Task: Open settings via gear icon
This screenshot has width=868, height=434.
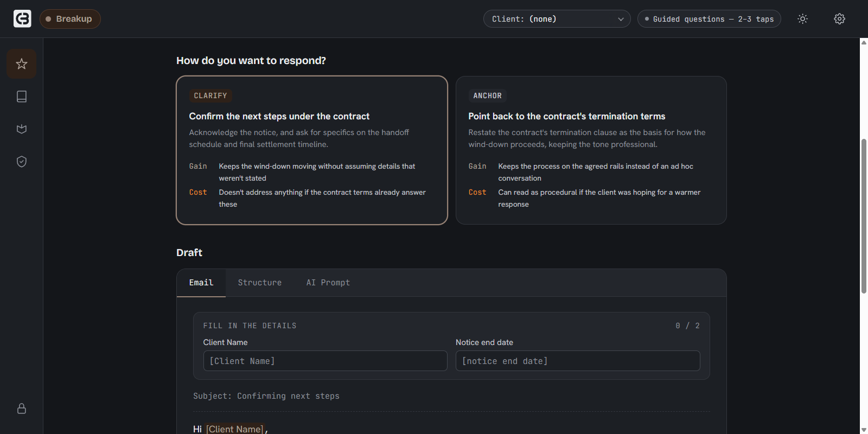Action: [839, 19]
